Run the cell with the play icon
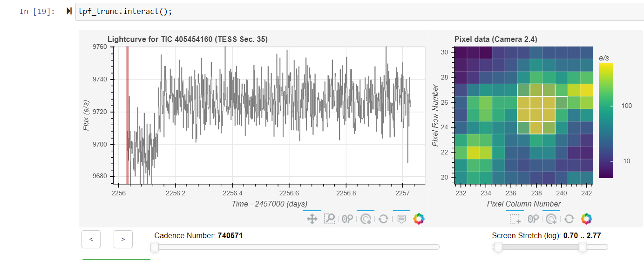Screen dimensions: 644x260 pos(69,11)
